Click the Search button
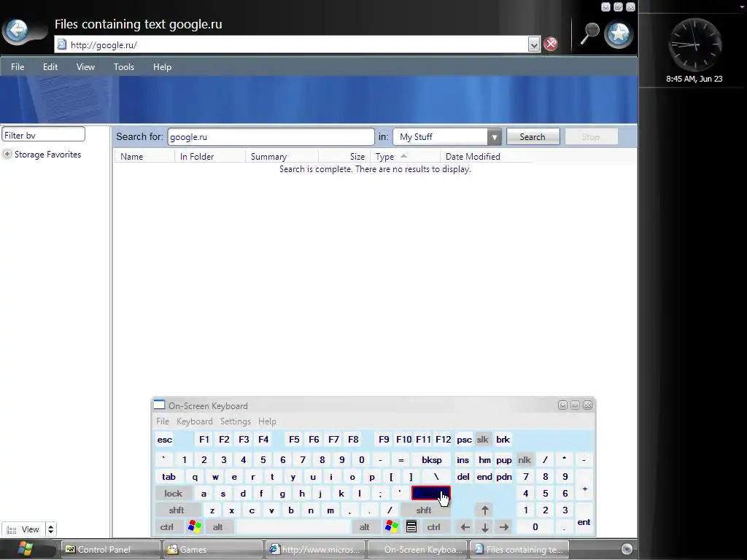The width and height of the screenshot is (747, 560). (x=532, y=137)
